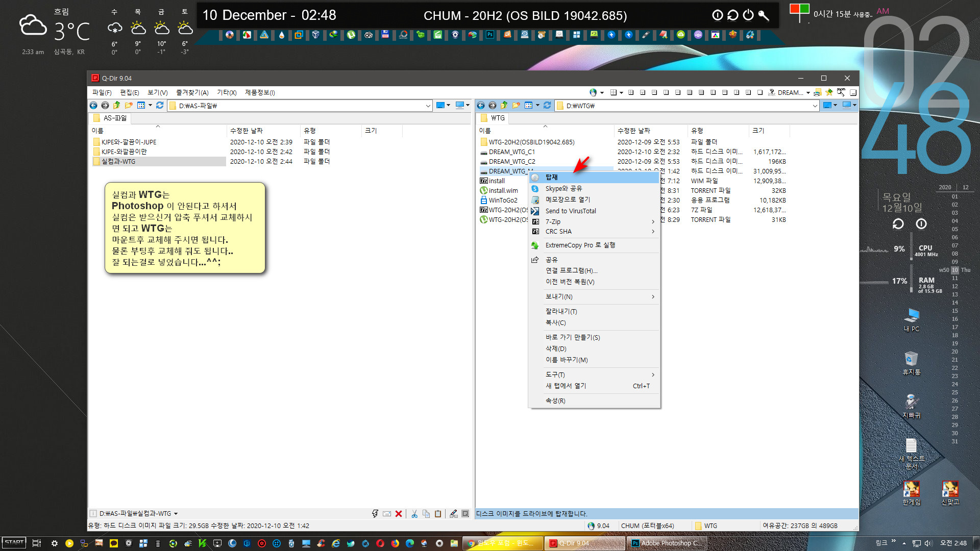Select 속성(R) in context menu
Viewport: 980px width, 551px height.
(x=594, y=401)
